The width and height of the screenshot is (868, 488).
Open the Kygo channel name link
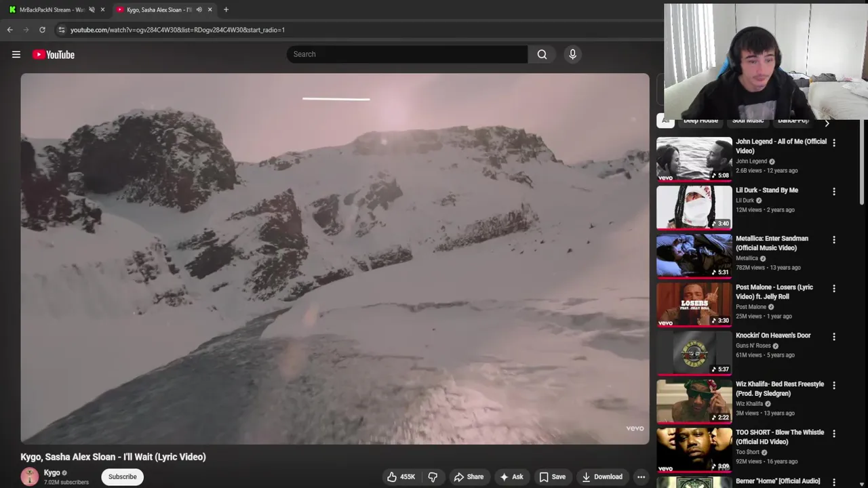(52, 472)
